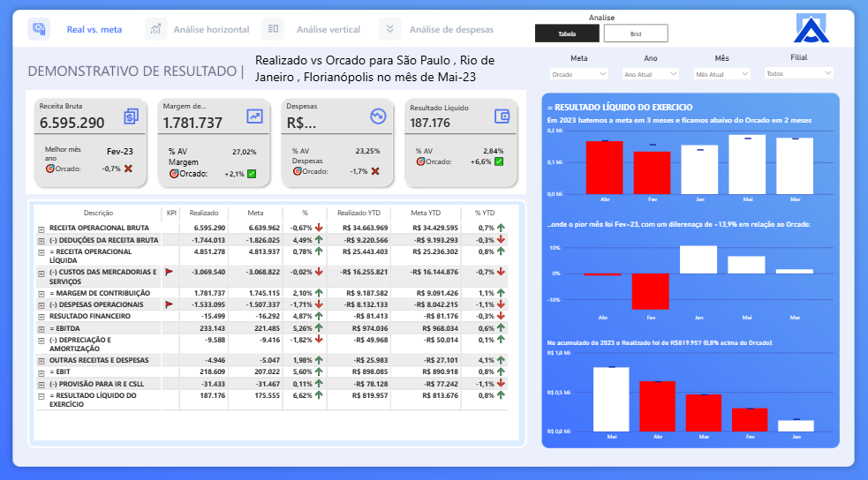The width and height of the screenshot is (868, 480).
Task: Open the Real vs. meta page icon
Action: tap(39, 29)
